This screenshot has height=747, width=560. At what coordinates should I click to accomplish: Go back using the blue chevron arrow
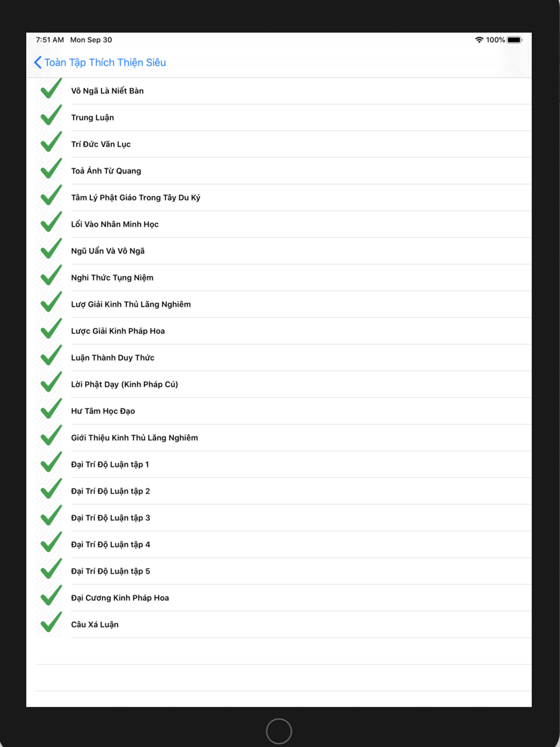(x=38, y=62)
